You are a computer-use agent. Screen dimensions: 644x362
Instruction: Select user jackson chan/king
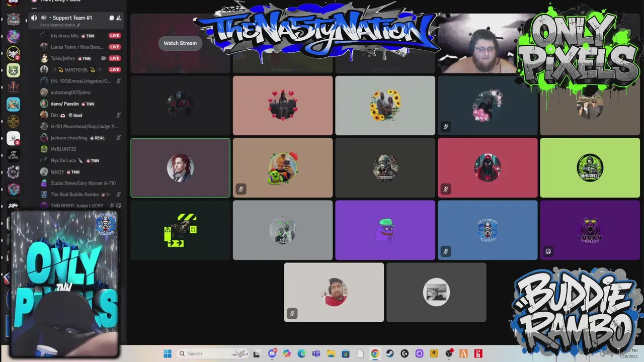[80, 138]
